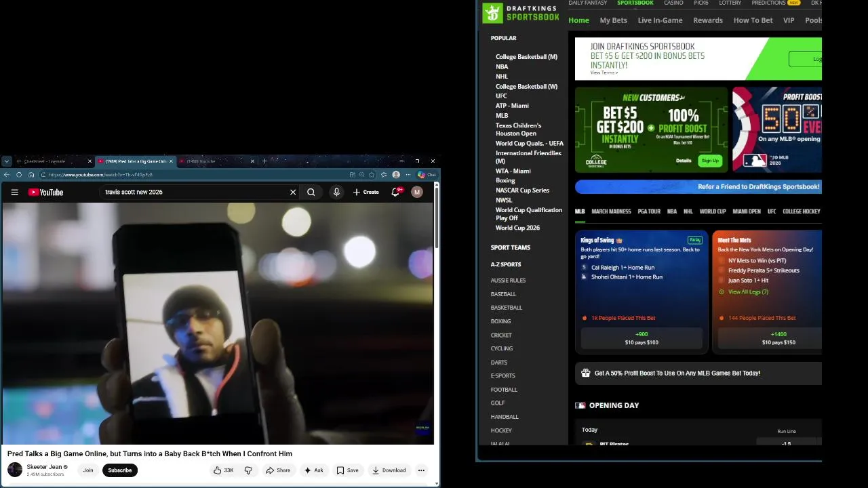Open NASCAR Cup Series link

click(522, 190)
